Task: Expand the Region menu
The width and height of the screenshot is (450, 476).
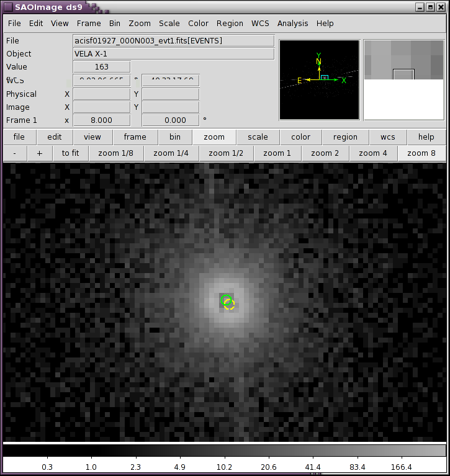Action: pos(230,24)
